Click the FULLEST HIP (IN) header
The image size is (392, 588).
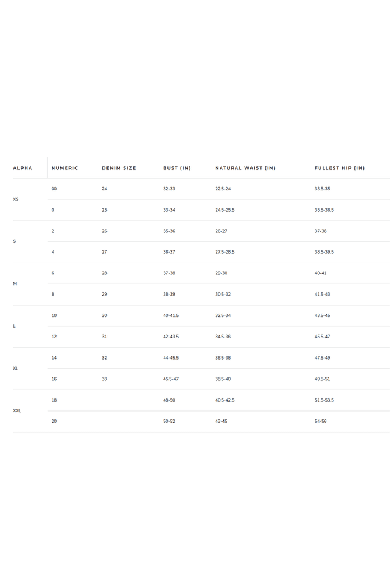pyautogui.click(x=339, y=168)
